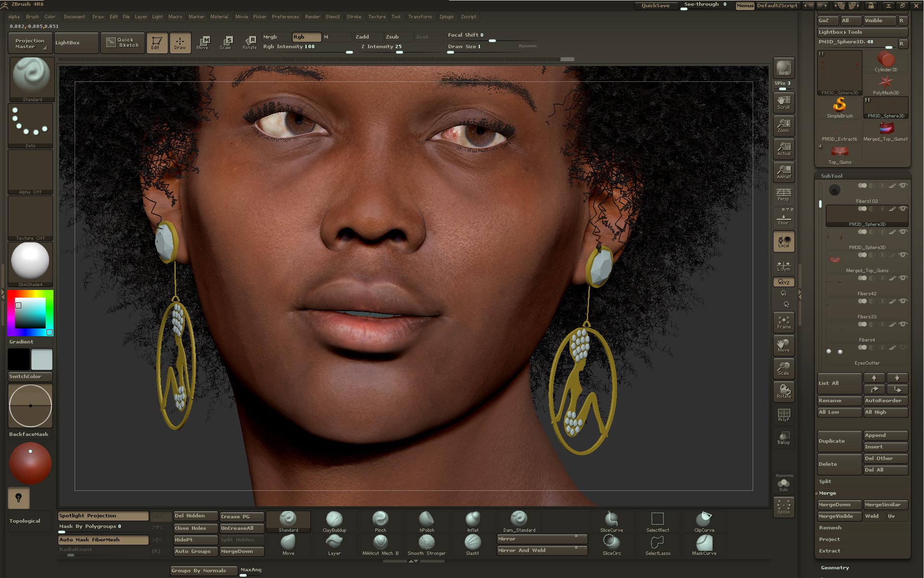Choose the Cylinder3D tool thumbnail

(x=885, y=62)
